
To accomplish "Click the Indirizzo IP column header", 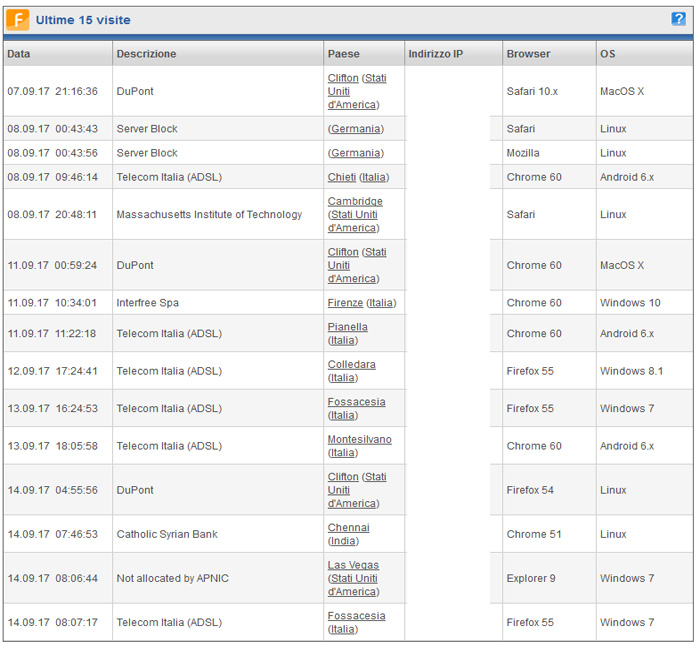I will pos(454,54).
